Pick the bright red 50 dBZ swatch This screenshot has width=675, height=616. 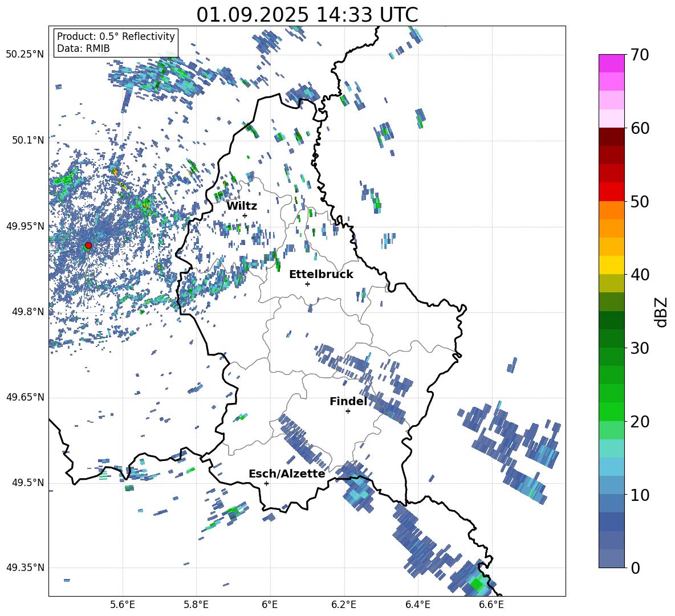tap(611, 192)
